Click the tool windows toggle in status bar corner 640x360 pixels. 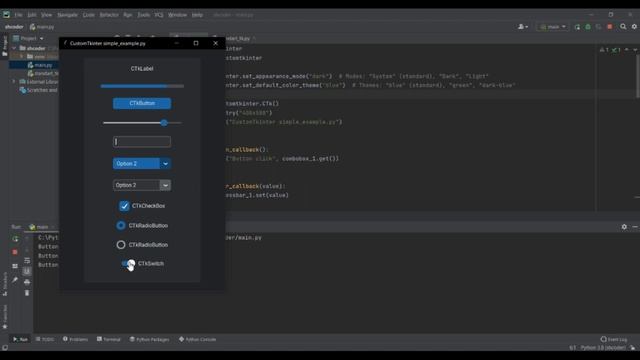[5, 348]
